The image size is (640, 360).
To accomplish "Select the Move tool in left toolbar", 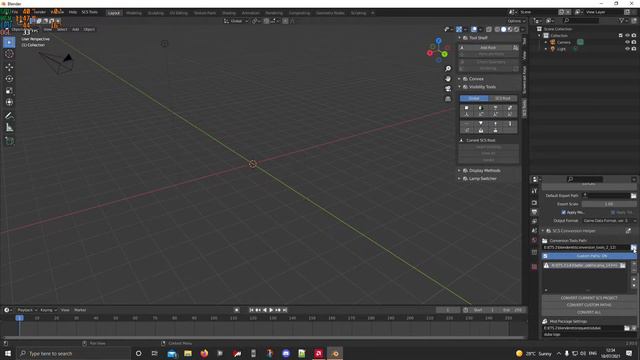I will click(9, 67).
